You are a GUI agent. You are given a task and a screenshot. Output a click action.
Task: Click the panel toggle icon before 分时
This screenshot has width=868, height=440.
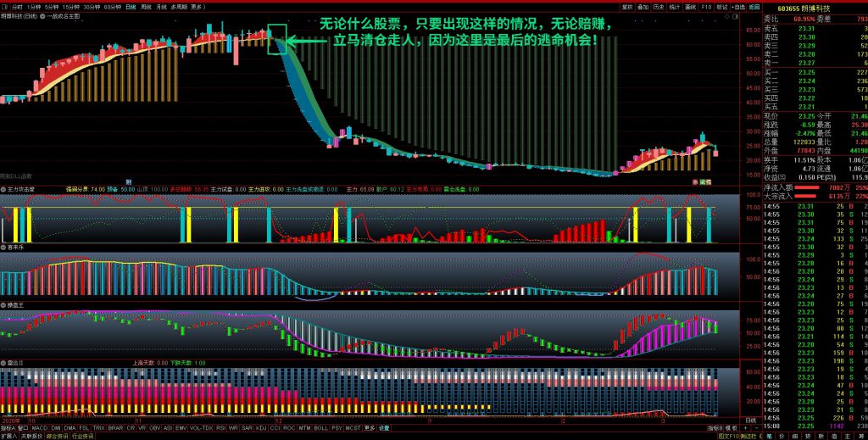4,6
